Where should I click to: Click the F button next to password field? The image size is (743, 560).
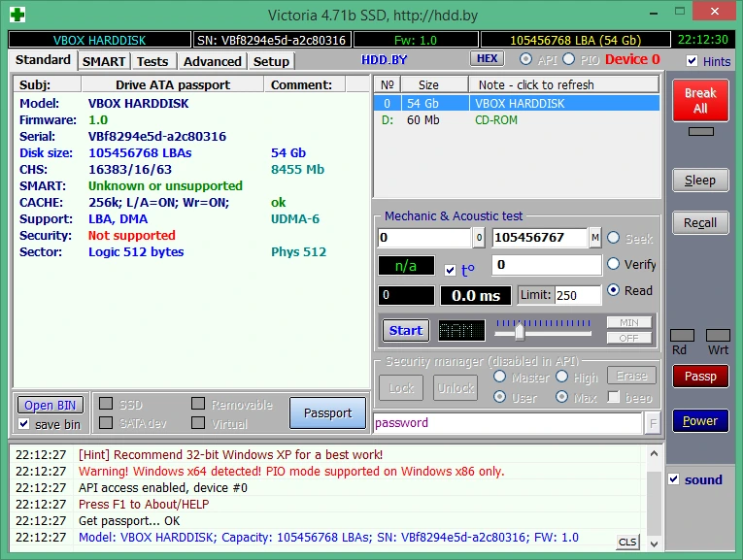click(x=653, y=423)
